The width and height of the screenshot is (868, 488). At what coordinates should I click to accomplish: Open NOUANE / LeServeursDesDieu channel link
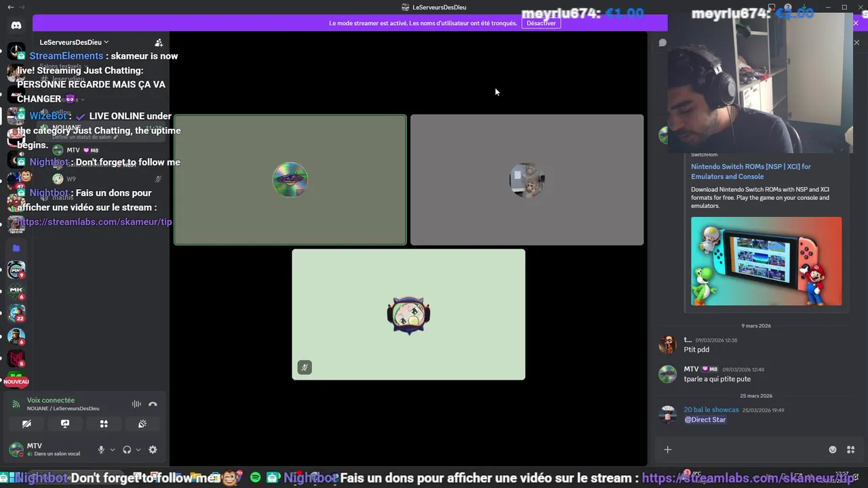(x=63, y=409)
